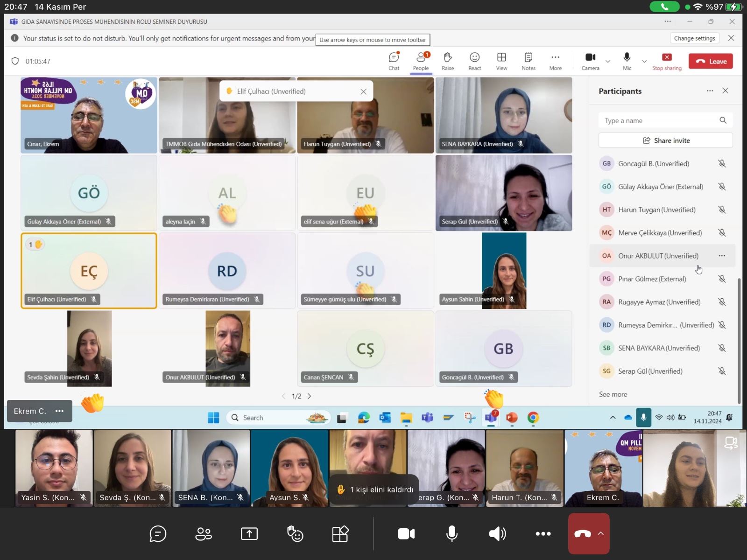Image resolution: width=747 pixels, height=560 pixels.
Task: Click the Raise hand icon
Action: tap(447, 61)
